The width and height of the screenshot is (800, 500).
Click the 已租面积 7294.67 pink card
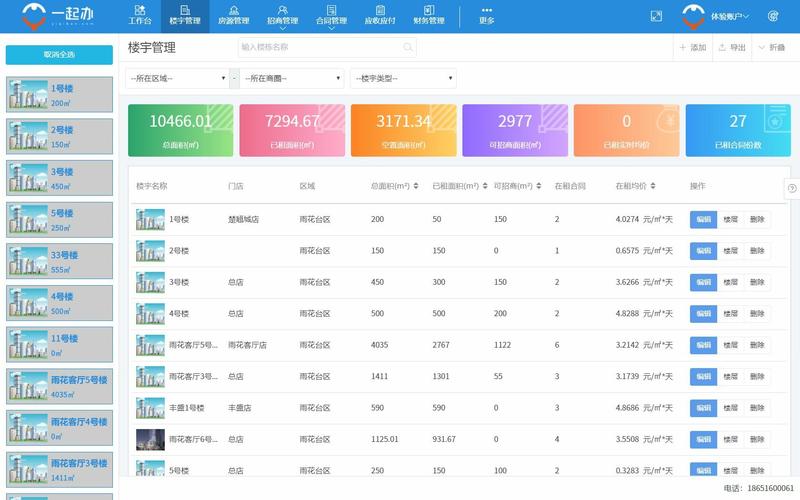292,130
